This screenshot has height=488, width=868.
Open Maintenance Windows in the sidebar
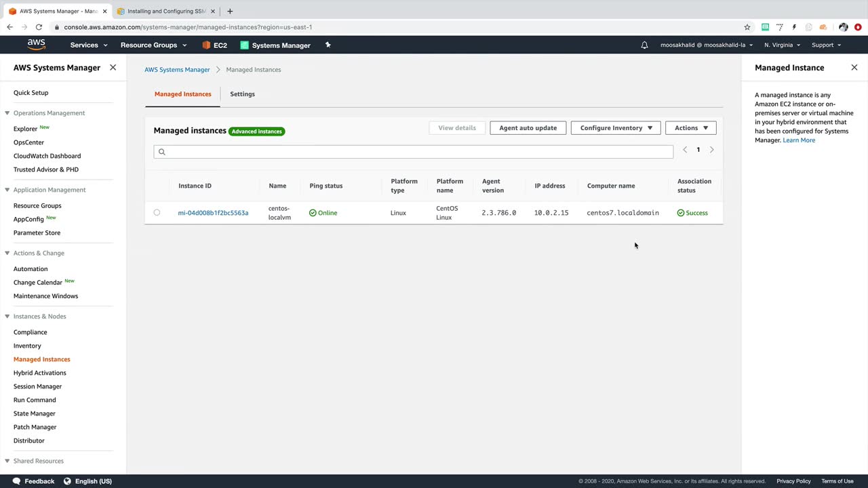coord(45,296)
